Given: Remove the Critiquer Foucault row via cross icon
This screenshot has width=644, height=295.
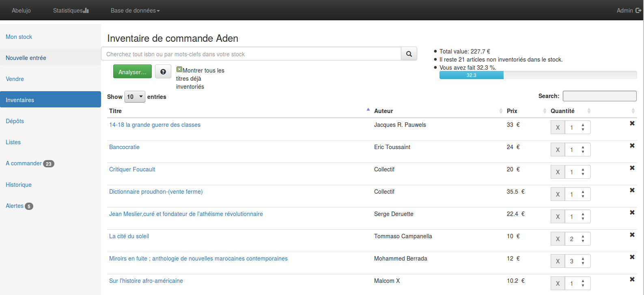Looking at the screenshot, I should pyautogui.click(x=632, y=168).
